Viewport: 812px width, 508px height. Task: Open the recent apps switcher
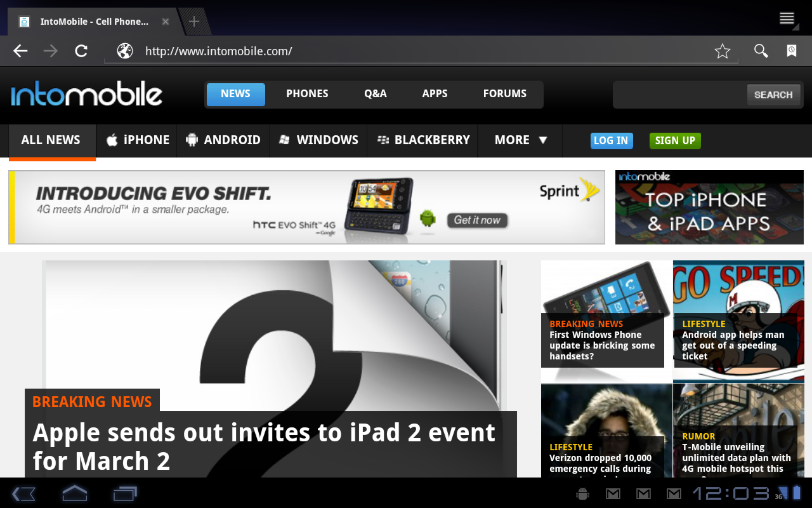coord(125,493)
